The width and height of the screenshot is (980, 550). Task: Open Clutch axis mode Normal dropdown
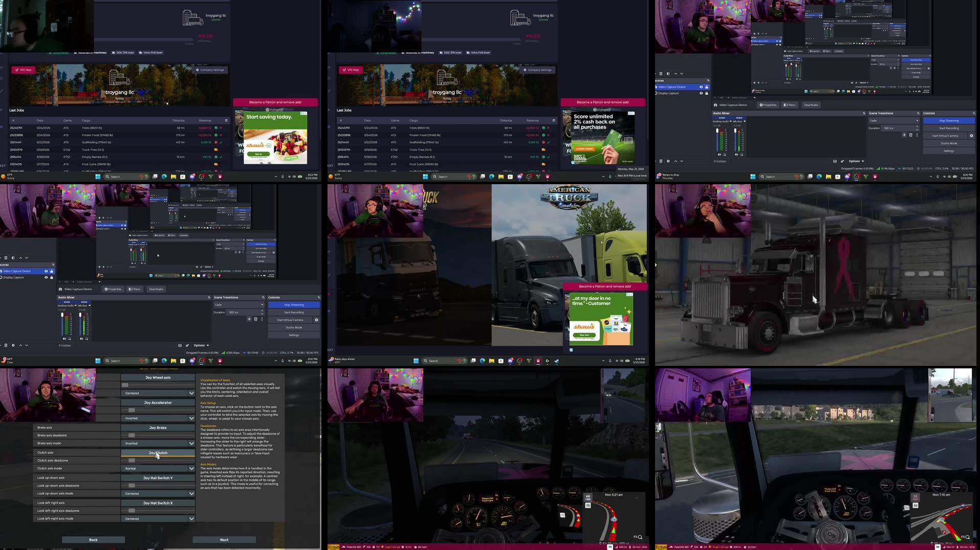(158, 469)
